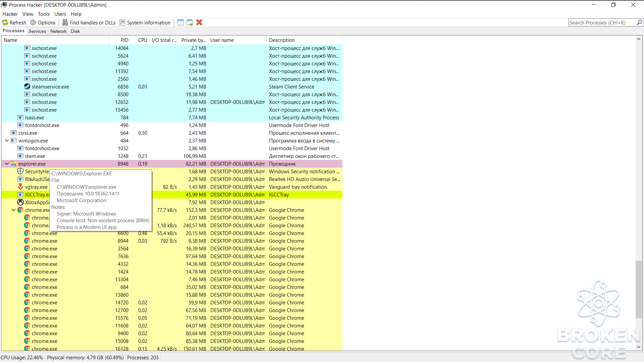
Task: Sort by the Description column header
Action: click(x=305, y=40)
